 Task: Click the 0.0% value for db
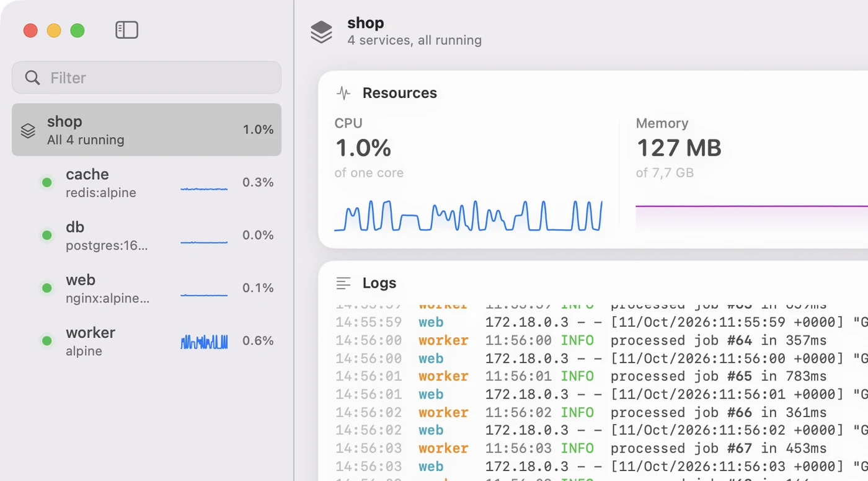pyautogui.click(x=258, y=235)
